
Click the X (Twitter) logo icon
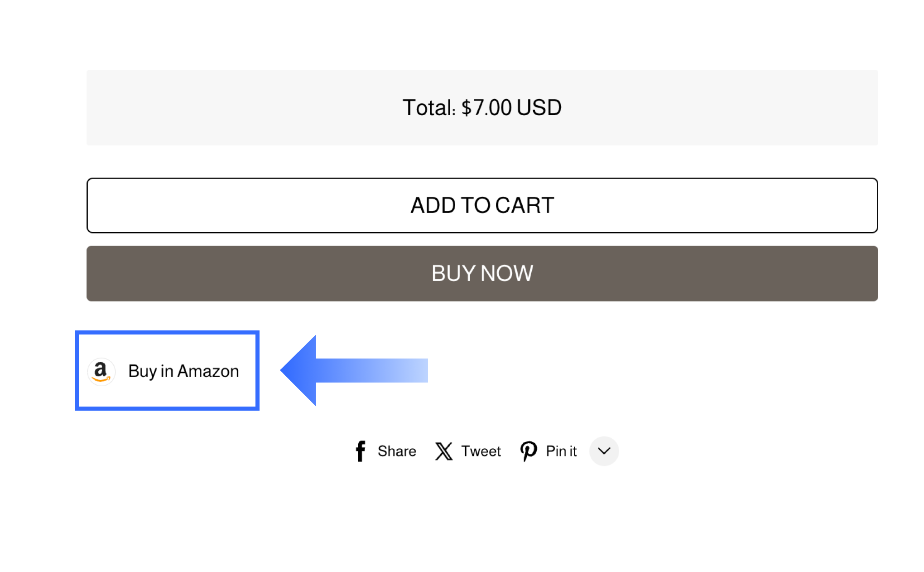(x=444, y=451)
